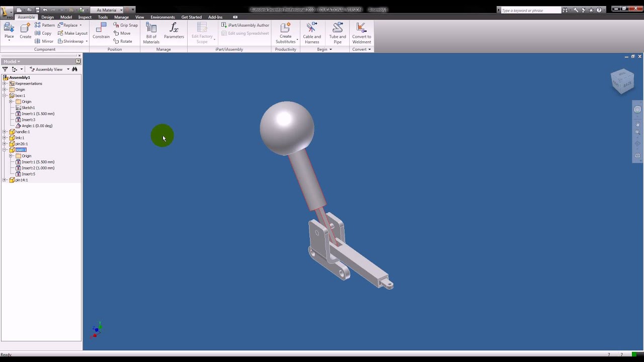Select Angle:1 (0.00 deg) constraint
Image resolution: width=644 pixels, height=362 pixels.
click(x=34, y=126)
